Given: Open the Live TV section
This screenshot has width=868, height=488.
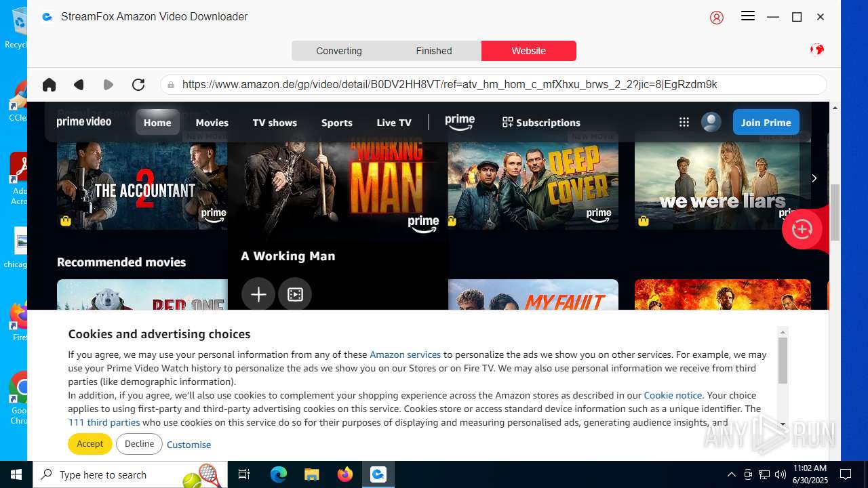Looking at the screenshot, I should click(394, 123).
